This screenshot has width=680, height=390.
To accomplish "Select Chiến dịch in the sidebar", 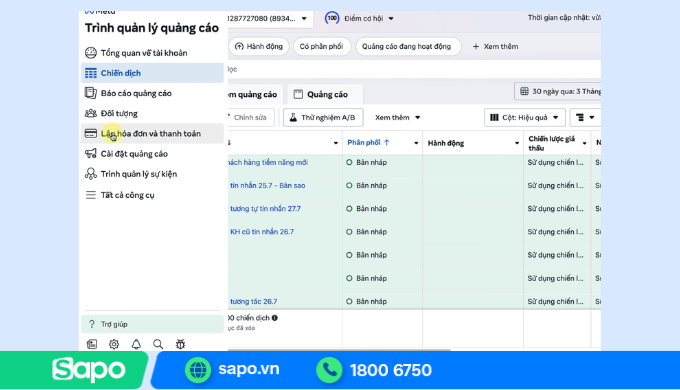I will tap(152, 73).
